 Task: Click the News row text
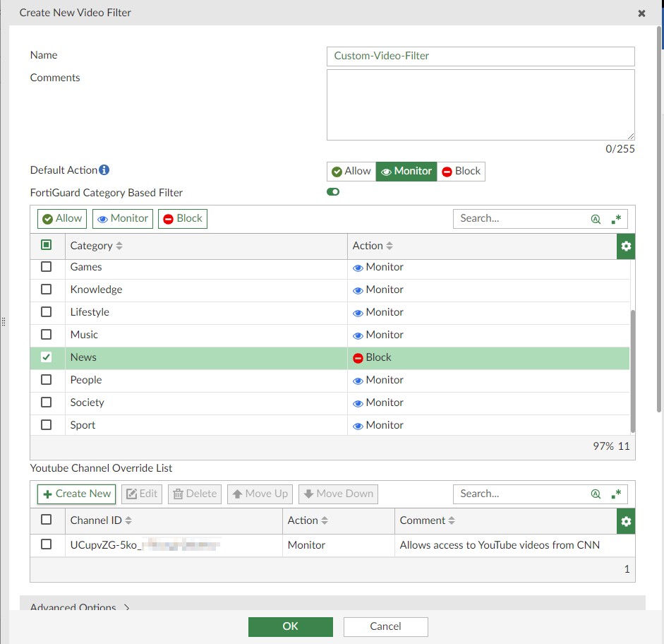tap(83, 357)
